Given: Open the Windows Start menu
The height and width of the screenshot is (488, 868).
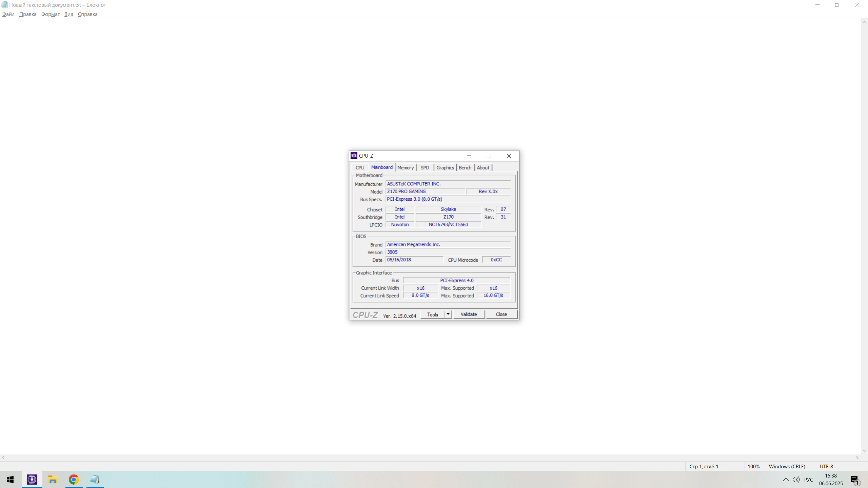Looking at the screenshot, I should tap(10, 480).
